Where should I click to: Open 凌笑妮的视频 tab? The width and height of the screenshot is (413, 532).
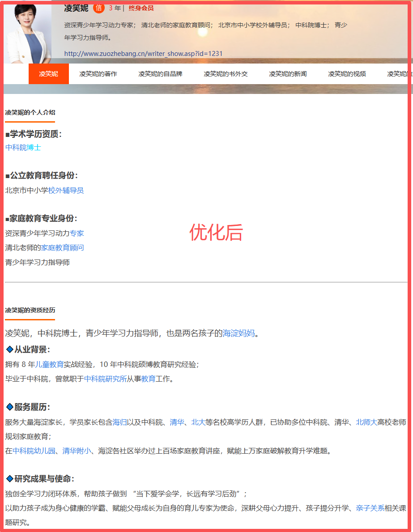click(x=347, y=74)
